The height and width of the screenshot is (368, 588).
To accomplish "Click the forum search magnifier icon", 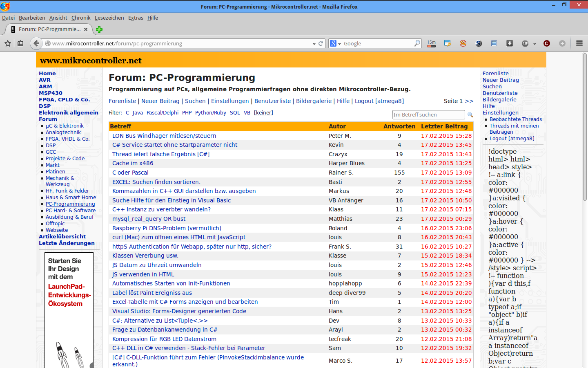I will click(470, 115).
